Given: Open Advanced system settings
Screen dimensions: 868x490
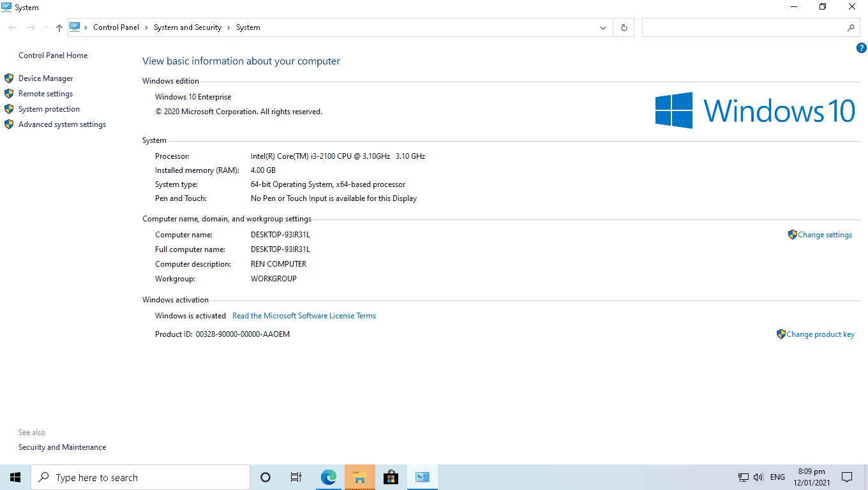Looking at the screenshot, I should [x=62, y=124].
